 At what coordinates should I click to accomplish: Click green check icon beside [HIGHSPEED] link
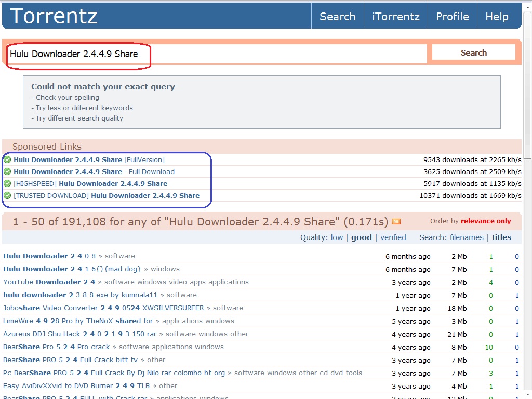[x=7, y=183]
